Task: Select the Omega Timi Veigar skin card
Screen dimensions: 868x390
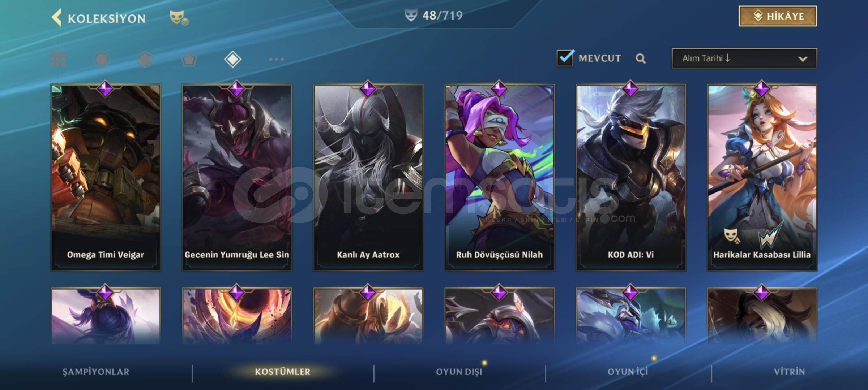Action: [x=106, y=178]
